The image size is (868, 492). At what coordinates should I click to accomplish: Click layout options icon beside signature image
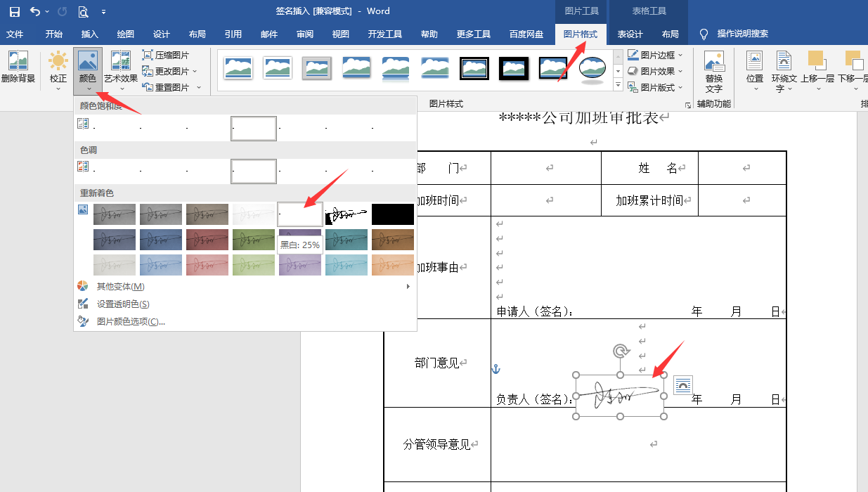pos(682,384)
